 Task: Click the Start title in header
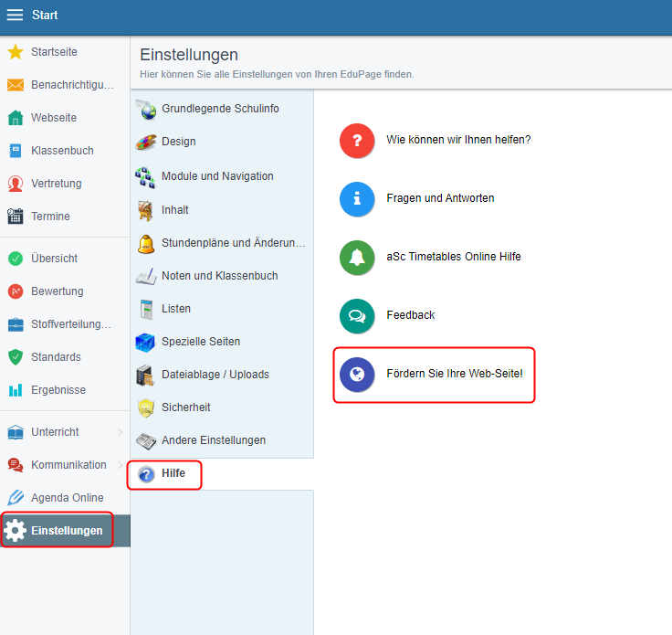point(45,15)
